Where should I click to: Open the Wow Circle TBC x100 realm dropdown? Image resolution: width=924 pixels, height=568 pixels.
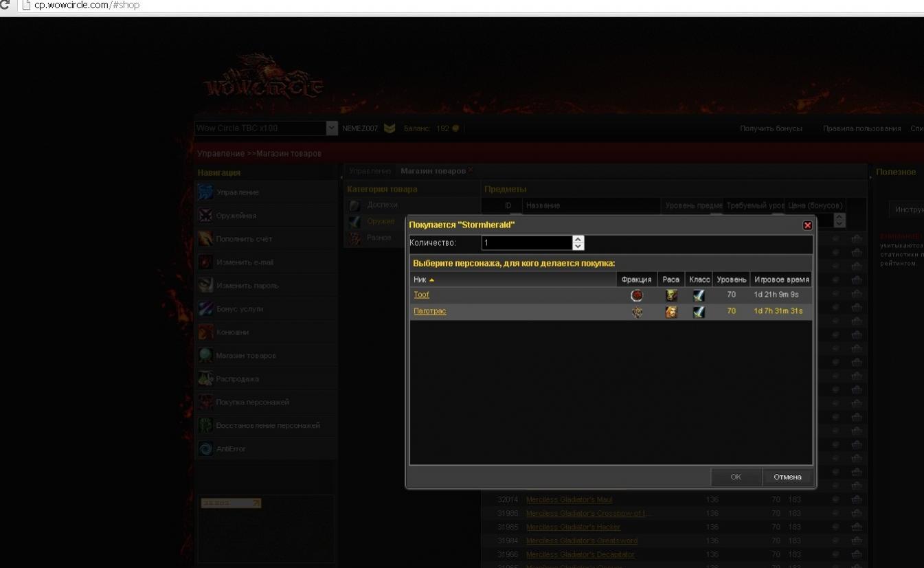332,128
